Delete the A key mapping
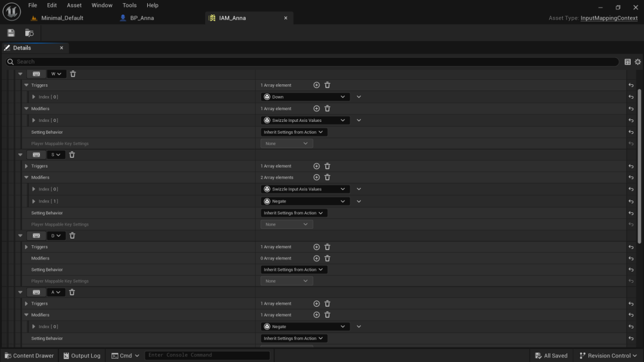 [72, 292]
